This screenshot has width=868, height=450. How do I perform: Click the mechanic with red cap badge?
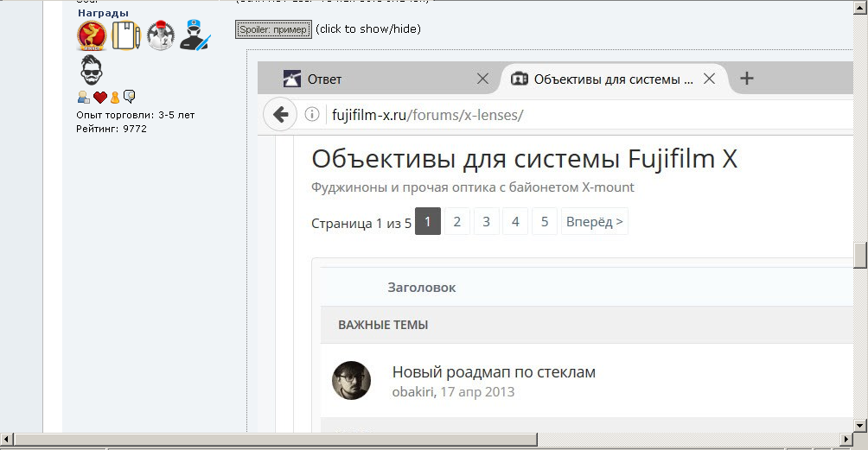pyautogui.click(x=161, y=35)
